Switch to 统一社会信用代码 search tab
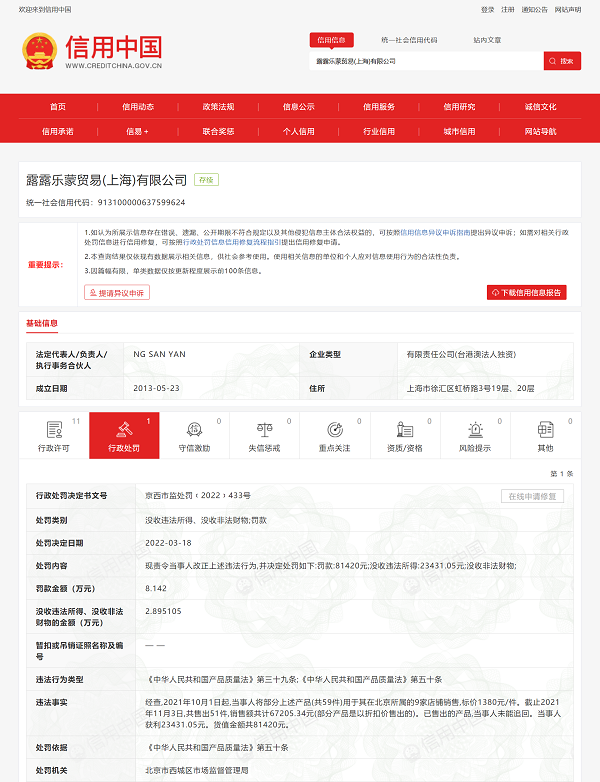The height and width of the screenshot is (782, 600). point(409,40)
